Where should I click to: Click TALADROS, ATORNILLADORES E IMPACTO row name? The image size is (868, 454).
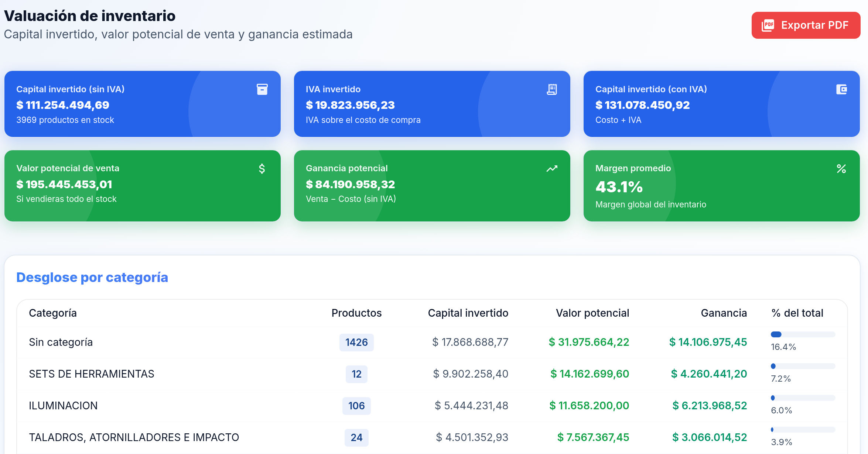click(x=134, y=437)
